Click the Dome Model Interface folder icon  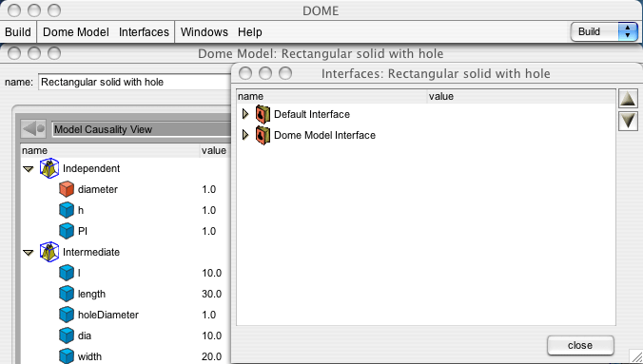tap(263, 135)
